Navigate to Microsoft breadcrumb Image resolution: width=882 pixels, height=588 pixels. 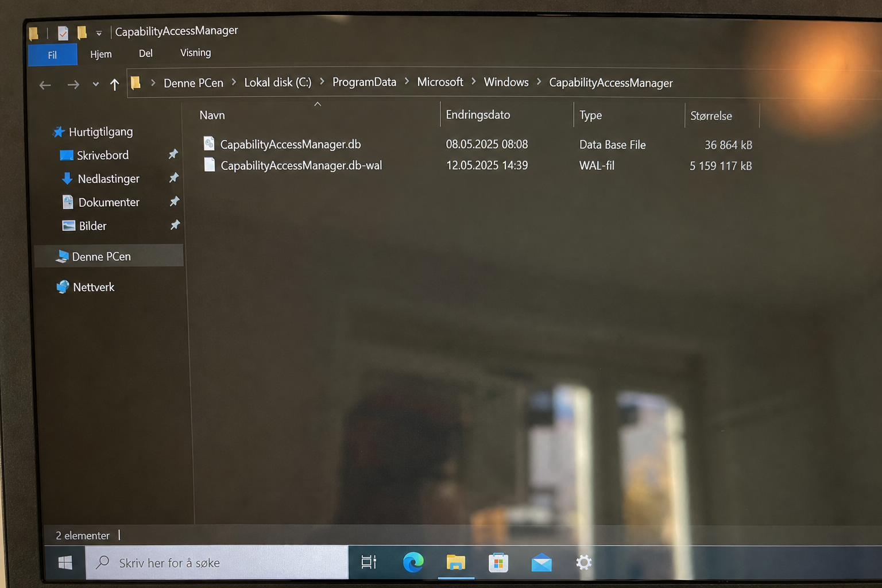[x=440, y=82]
